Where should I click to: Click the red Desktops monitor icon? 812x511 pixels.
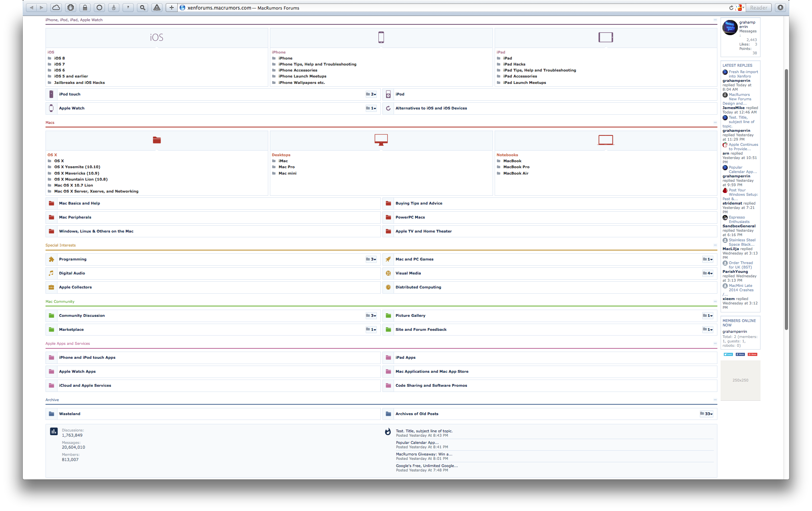click(x=381, y=140)
